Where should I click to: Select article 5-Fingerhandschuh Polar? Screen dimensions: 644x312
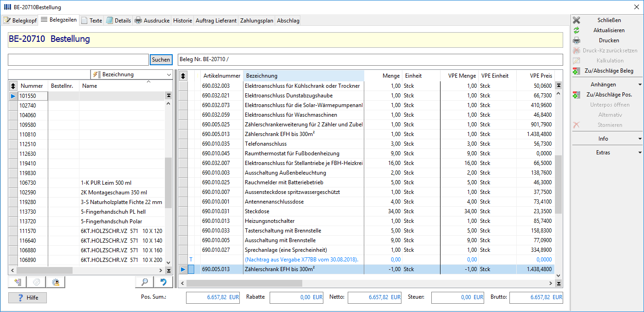point(86,221)
